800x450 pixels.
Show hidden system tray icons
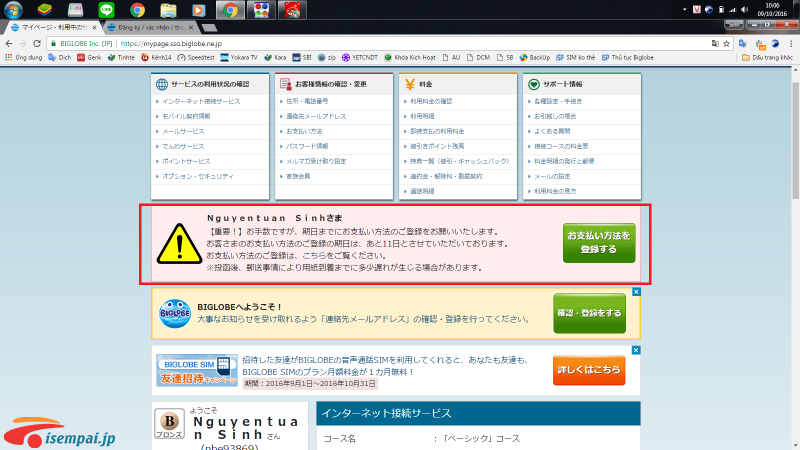[x=685, y=9]
